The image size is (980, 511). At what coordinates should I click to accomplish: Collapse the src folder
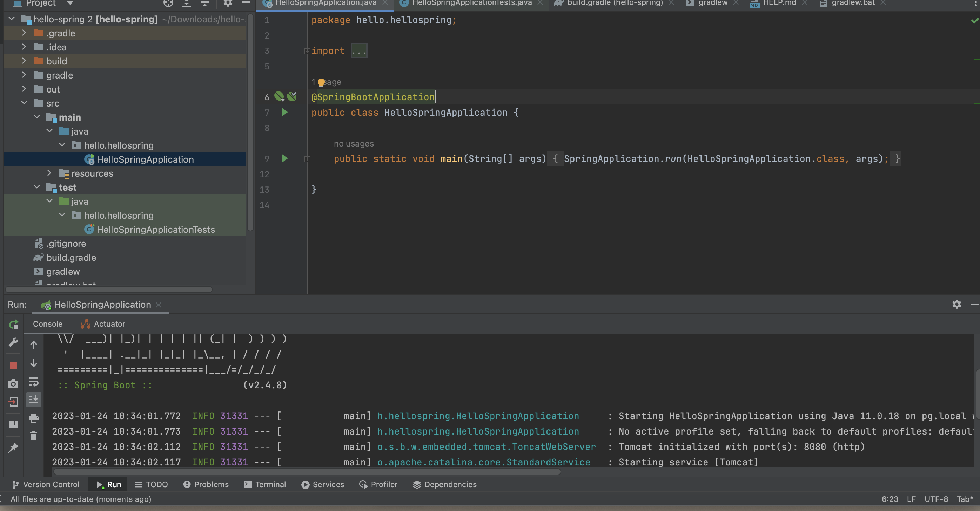[24, 103]
